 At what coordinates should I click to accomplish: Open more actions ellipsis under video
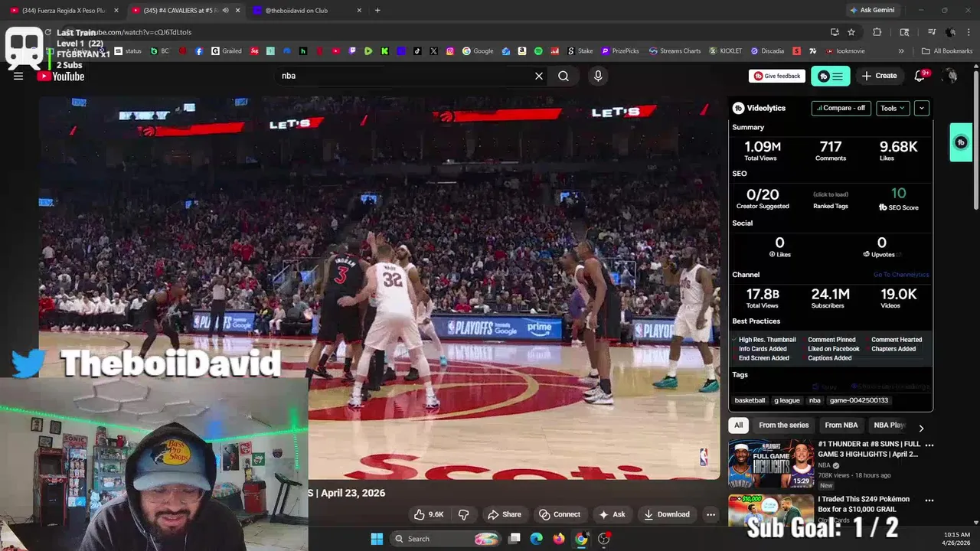[710, 514]
